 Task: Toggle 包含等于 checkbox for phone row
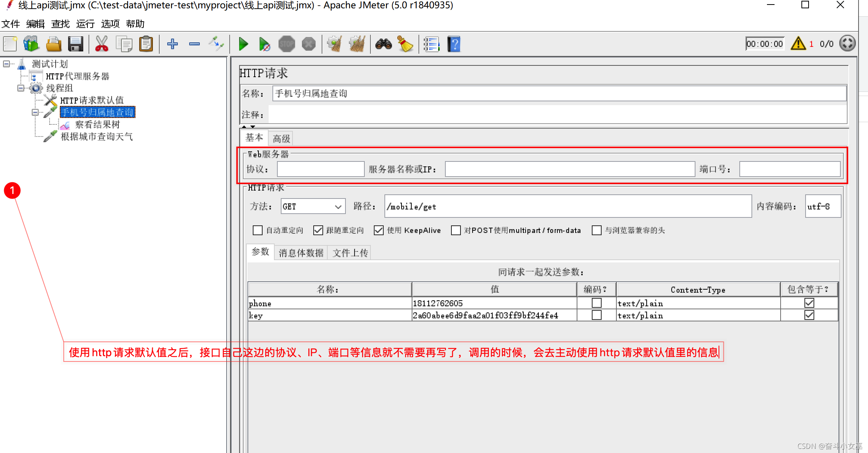(x=809, y=303)
